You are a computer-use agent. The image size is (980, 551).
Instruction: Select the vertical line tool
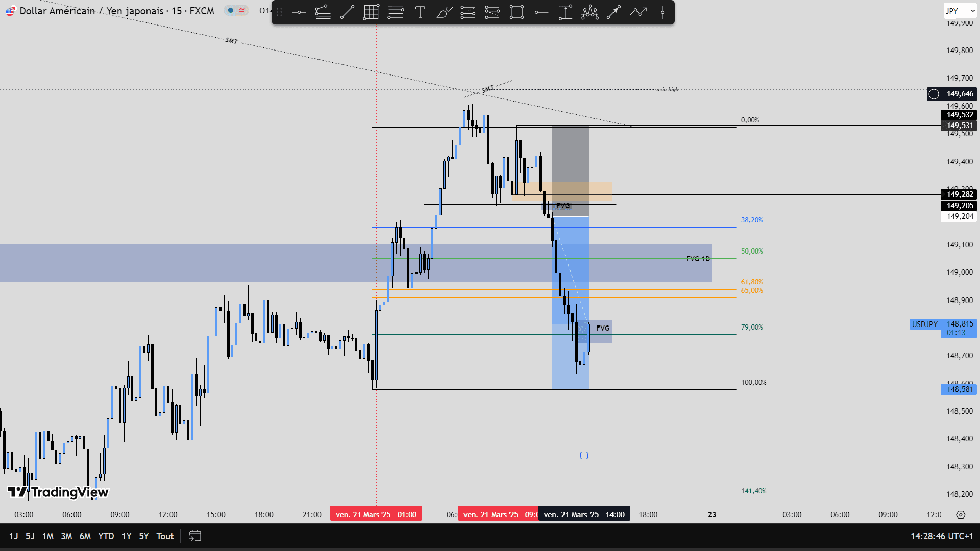pos(662,12)
